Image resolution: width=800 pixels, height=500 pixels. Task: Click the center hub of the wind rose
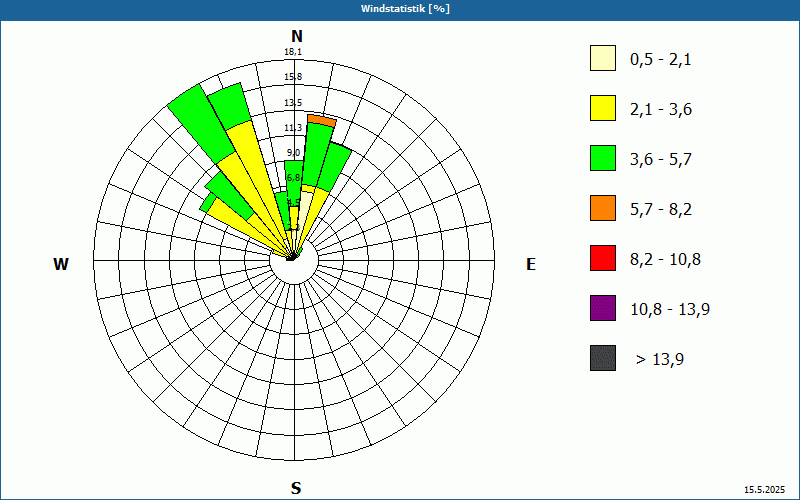[x=294, y=260]
